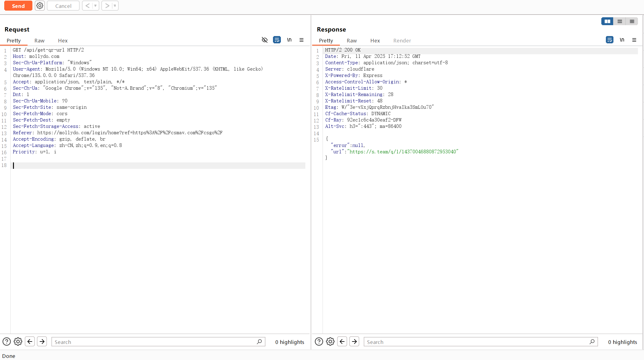Viewport: 644px width, 360px height.
Task: Go to next match in Response search
Action: point(354,342)
